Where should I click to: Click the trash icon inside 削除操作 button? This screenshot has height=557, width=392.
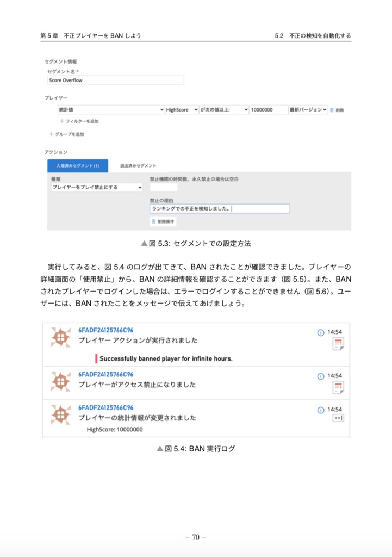click(154, 221)
